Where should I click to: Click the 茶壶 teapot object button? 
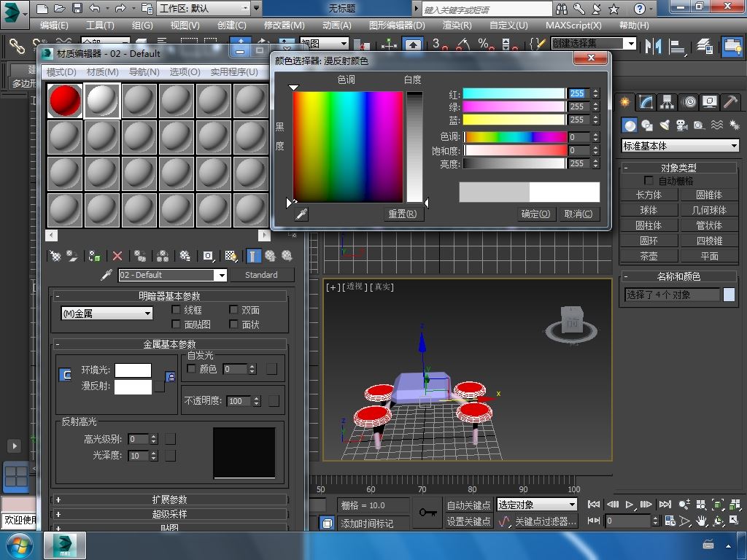click(x=649, y=256)
